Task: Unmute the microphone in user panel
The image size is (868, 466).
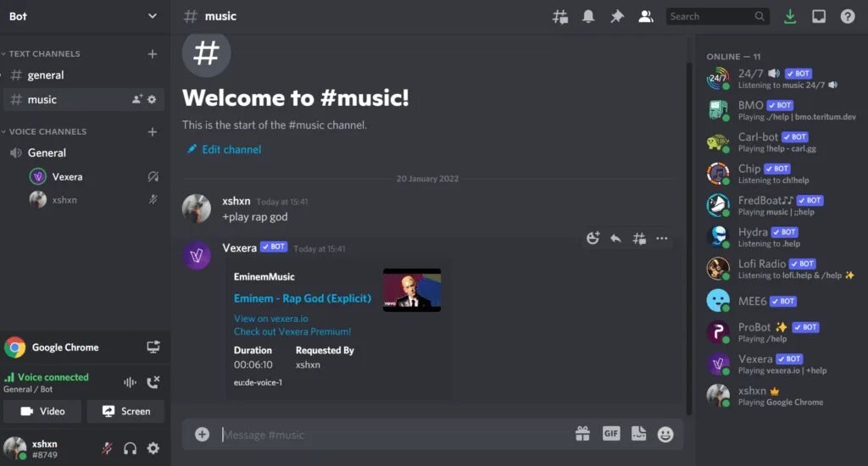Action: pyautogui.click(x=107, y=448)
